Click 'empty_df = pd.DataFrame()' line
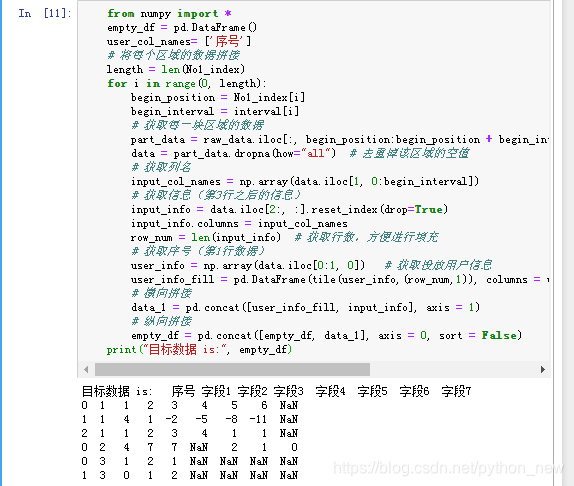 [182, 27]
